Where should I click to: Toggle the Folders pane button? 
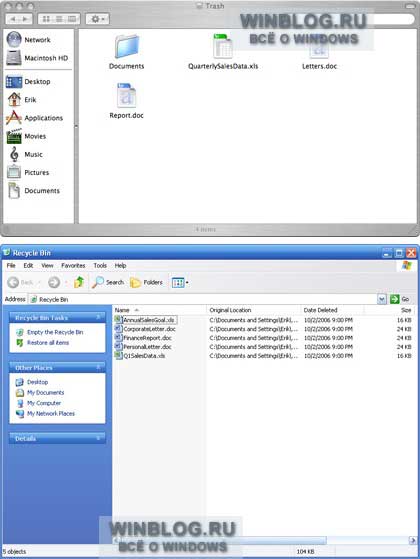[x=147, y=282]
